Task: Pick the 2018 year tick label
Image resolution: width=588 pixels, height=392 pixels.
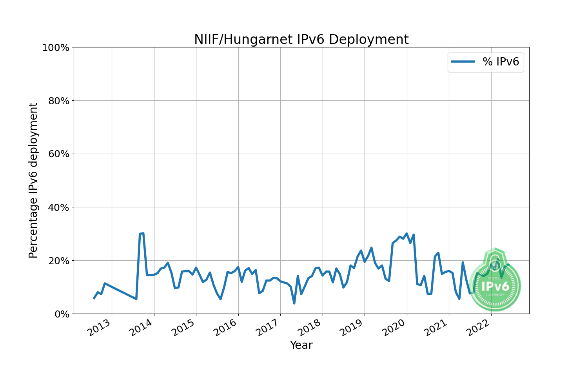Action: coord(310,327)
